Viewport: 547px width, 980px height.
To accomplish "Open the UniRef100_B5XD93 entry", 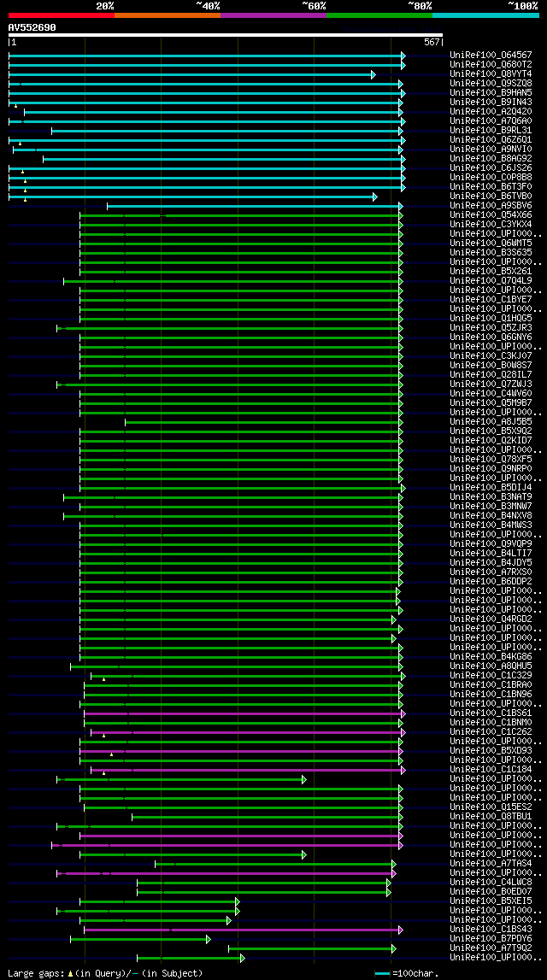I will pos(491,751).
